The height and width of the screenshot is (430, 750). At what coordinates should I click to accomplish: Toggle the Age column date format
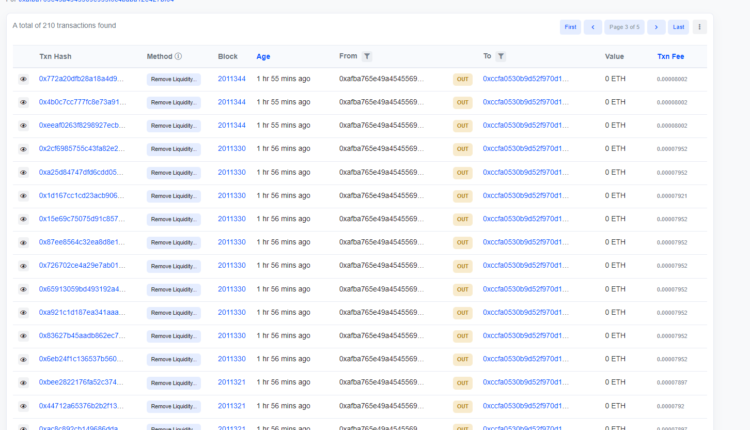coord(263,57)
